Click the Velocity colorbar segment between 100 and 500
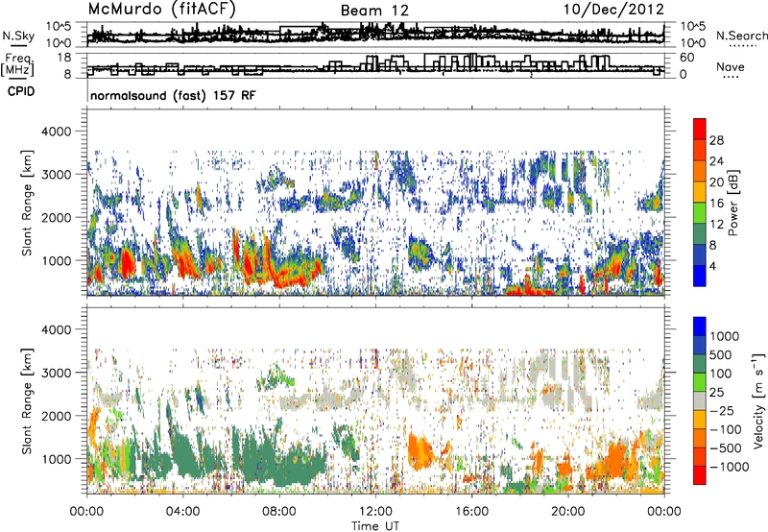The height and width of the screenshot is (532, 768). pyautogui.click(x=700, y=364)
